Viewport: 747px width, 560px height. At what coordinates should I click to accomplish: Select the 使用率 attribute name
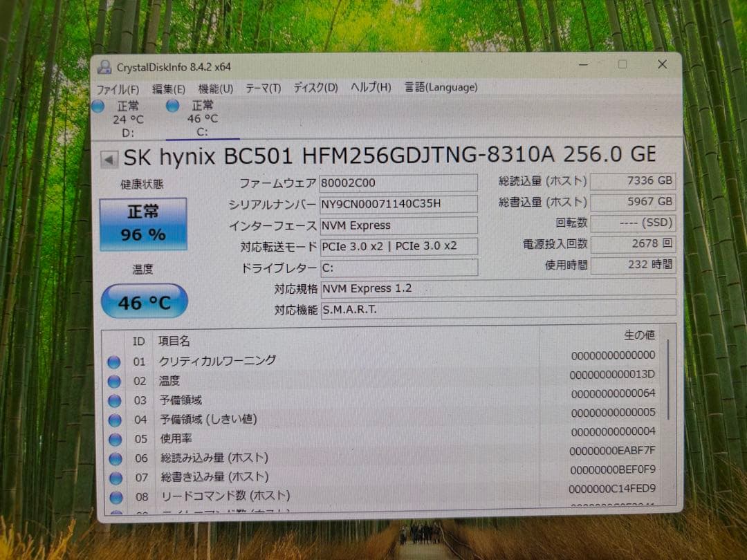click(x=176, y=438)
